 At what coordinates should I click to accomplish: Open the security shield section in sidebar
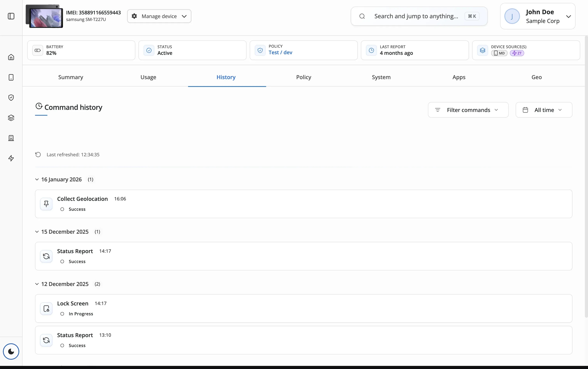pos(11,97)
